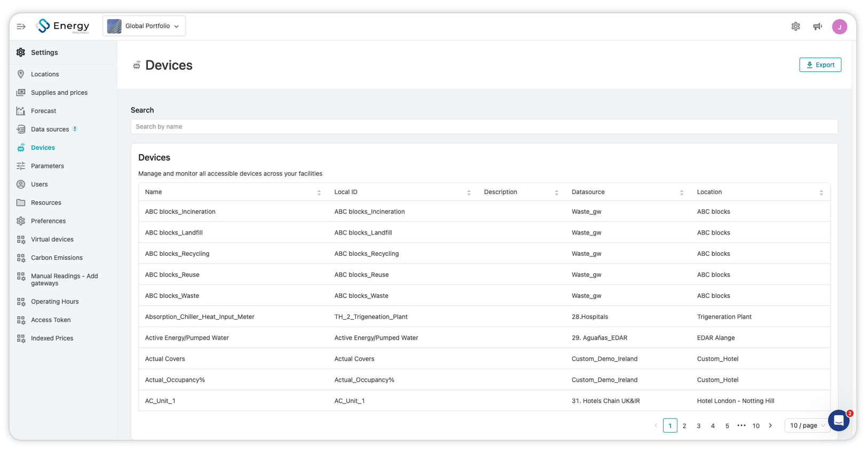
Task: Select AC_Unit_1 name cell
Action: (160, 401)
